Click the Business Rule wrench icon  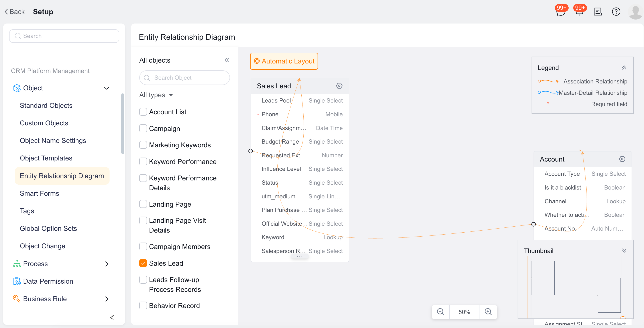click(17, 299)
